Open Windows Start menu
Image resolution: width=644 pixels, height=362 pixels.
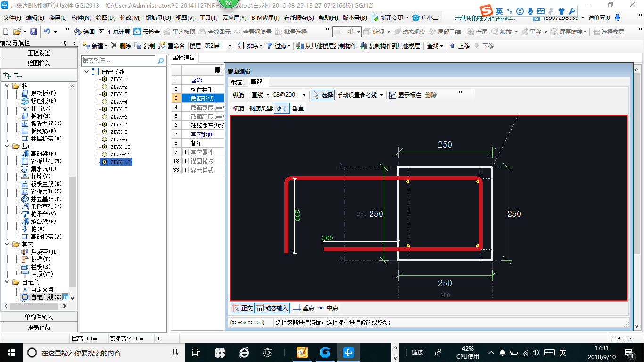coord(11,352)
